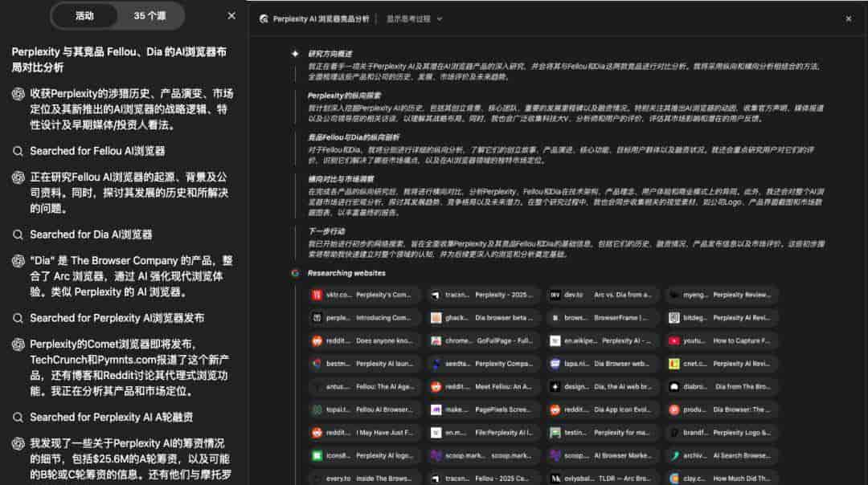The height and width of the screenshot is (485, 868).
Task: Open the antus Fellou: The AI Agent chip
Action: coord(364,386)
